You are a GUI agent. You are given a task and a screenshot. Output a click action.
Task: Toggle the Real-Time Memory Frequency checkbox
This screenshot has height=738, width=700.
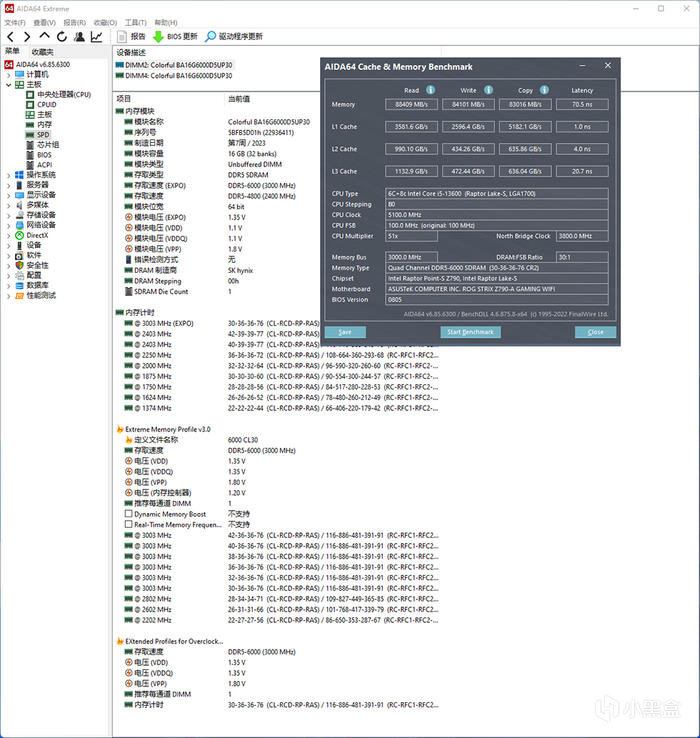point(128,524)
